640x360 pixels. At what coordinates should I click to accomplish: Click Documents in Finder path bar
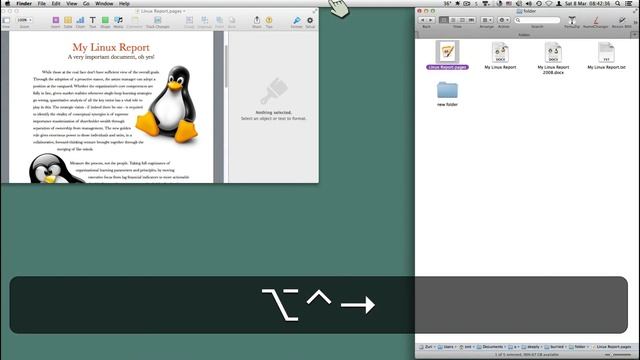tap(490, 347)
